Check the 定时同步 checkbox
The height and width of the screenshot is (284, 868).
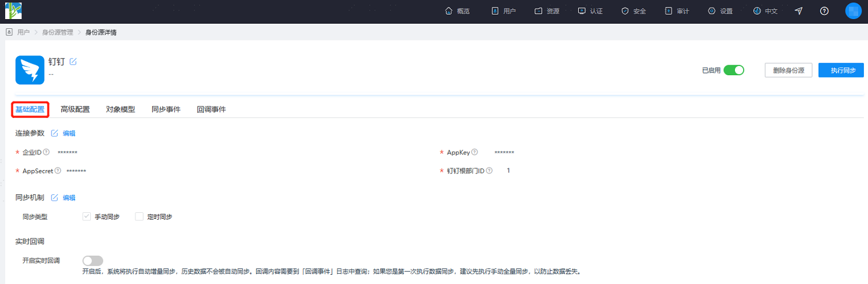click(x=139, y=216)
